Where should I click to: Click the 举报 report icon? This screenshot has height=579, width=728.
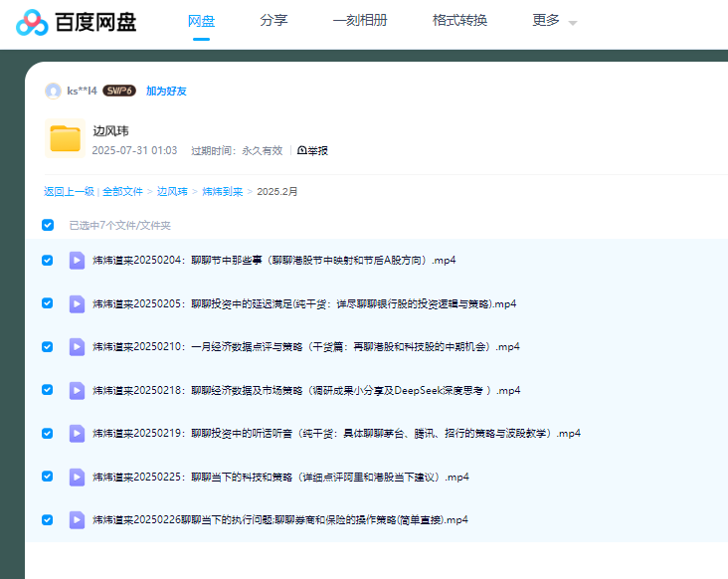[302, 151]
